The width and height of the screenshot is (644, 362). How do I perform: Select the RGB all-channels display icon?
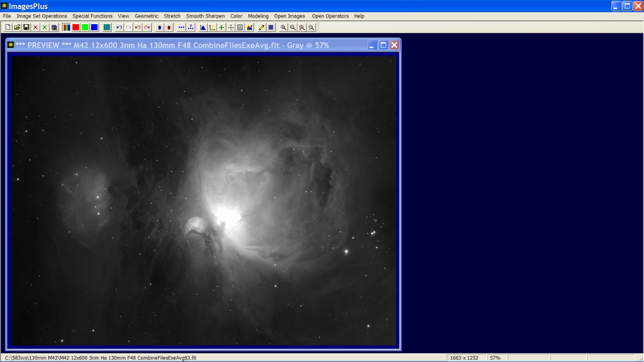pos(66,27)
